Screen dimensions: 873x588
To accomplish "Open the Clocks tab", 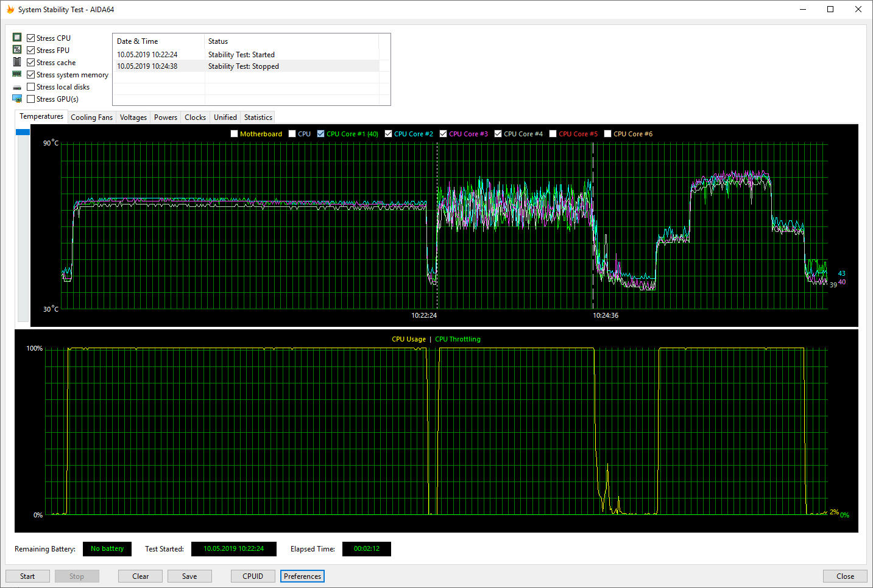I will 196,117.
